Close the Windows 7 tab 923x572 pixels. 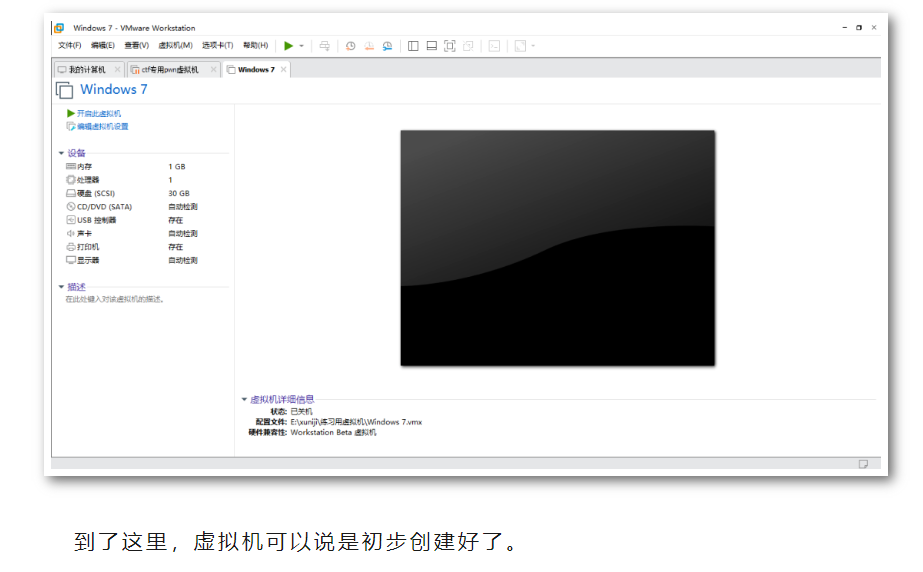[x=283, y=69]
